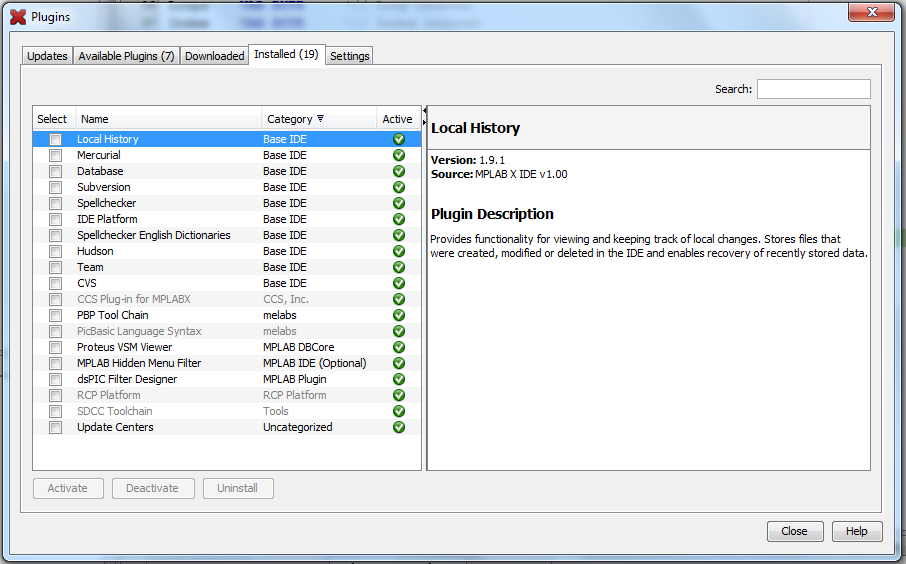The width and height of the screenshot is (906, 564).
Task: Click the green active icon for Local History
Action: tap(399, 139)
